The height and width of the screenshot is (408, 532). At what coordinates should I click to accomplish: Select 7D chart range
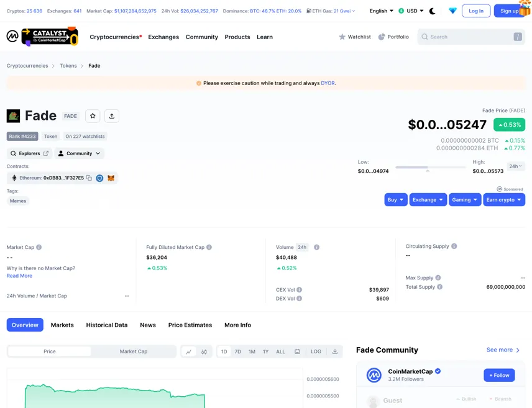click(x=238, y=351)
